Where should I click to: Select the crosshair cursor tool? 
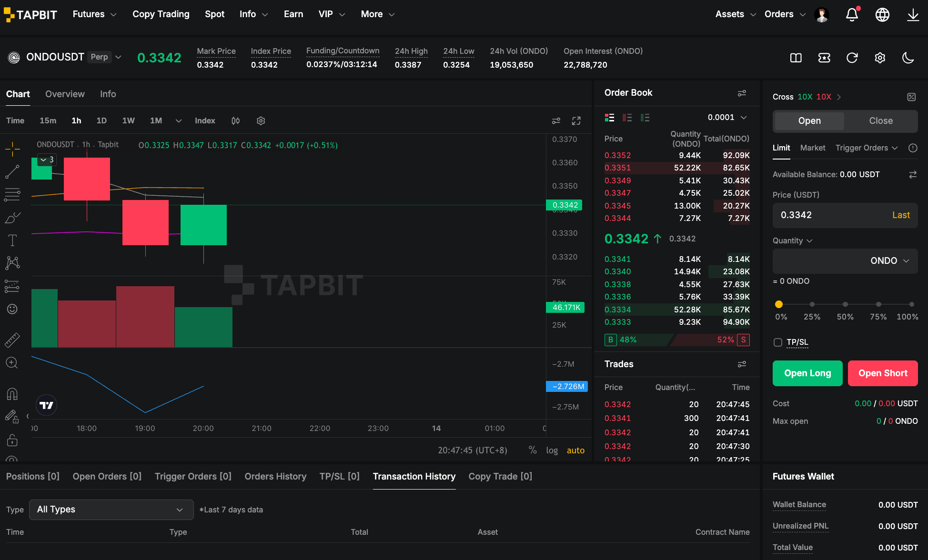tap(12, 149)
